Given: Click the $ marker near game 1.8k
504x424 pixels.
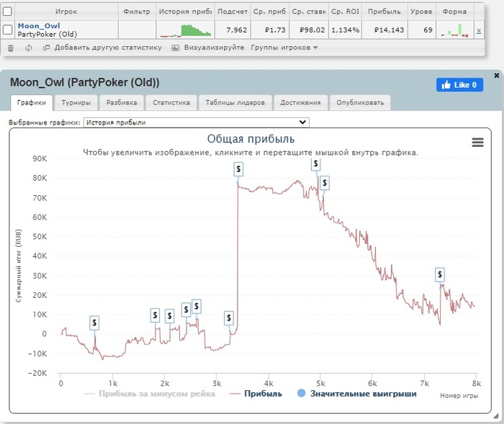Looking at the screenshot, I should coord(155,315).
